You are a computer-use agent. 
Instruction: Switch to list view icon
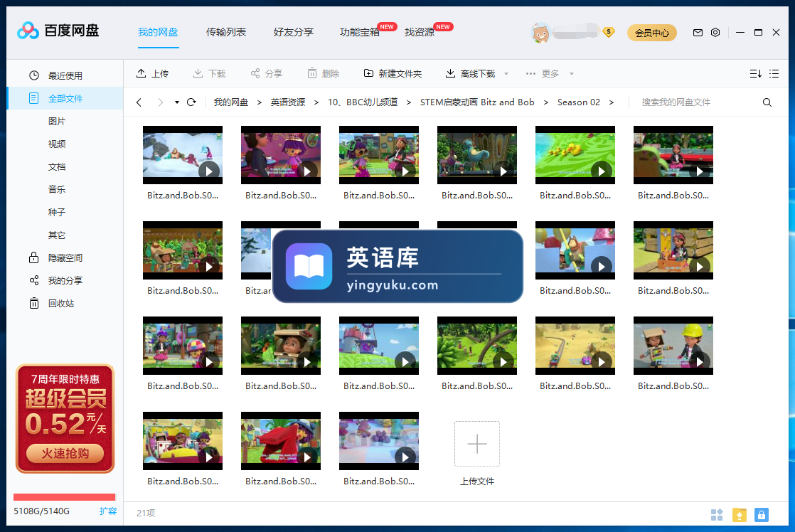(774, 73)
